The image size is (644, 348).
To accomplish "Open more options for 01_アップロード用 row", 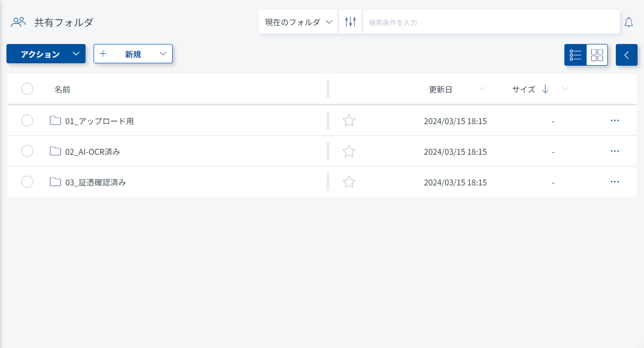I will click(x=614, y=121).
